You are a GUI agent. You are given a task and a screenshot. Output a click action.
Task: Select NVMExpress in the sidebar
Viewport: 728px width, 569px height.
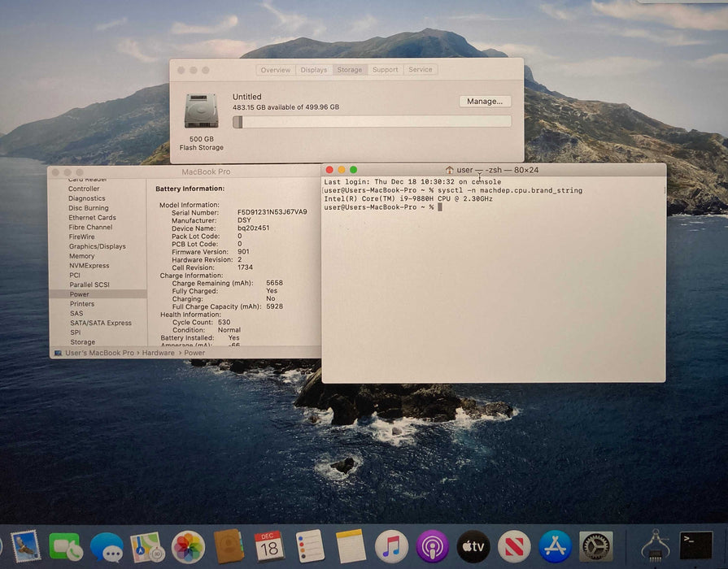89,266
